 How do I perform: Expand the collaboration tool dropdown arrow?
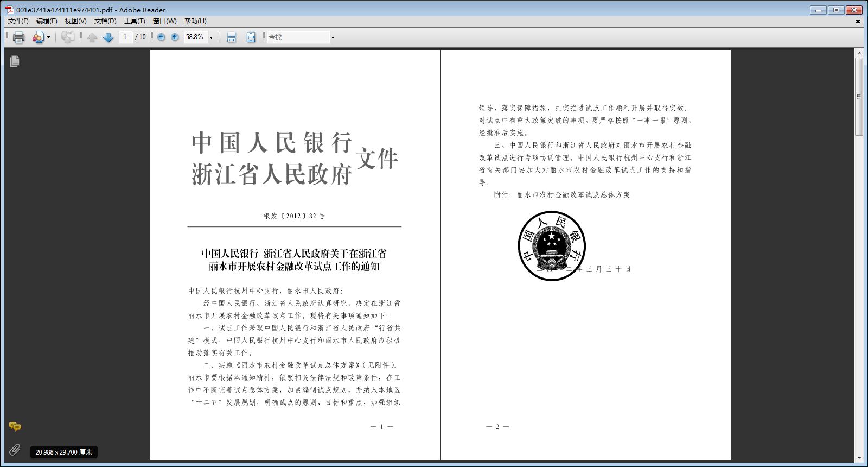pyautogui.click(x=48, y=37)
